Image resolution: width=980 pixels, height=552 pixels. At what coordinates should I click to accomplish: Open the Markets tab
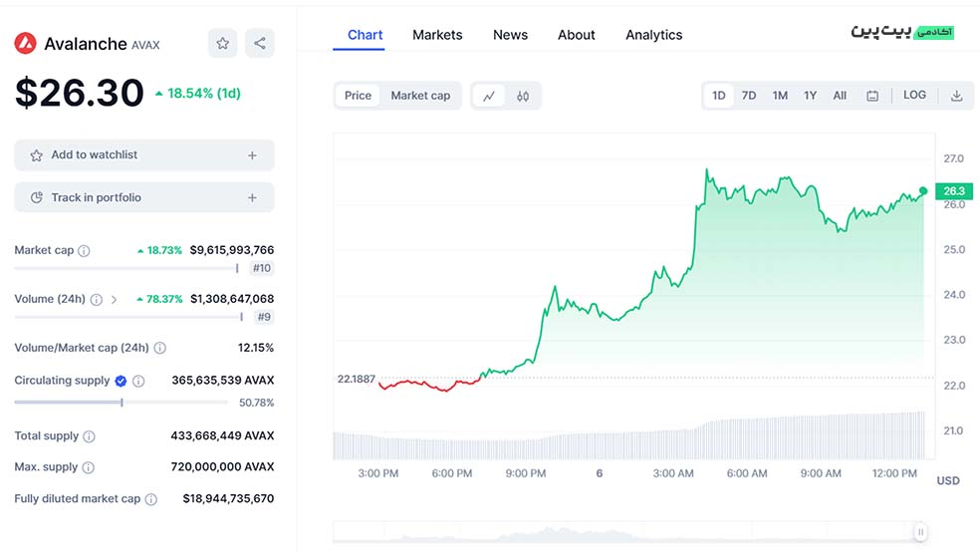coord(437,35)
